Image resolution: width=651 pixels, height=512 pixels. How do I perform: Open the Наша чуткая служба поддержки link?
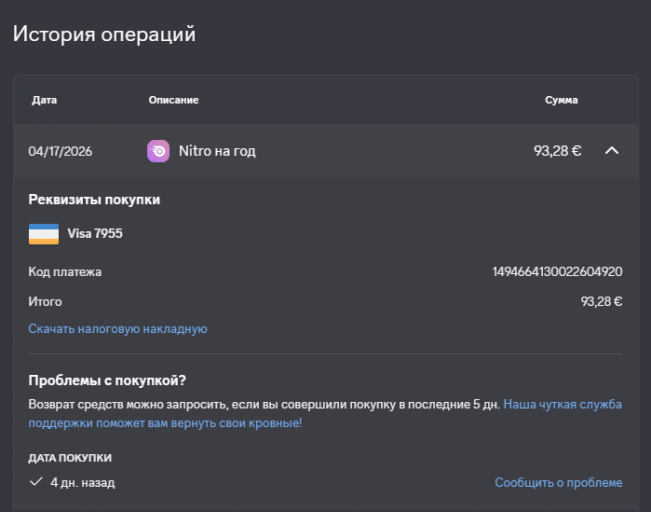pyautogui.click(x=562, y=405)
